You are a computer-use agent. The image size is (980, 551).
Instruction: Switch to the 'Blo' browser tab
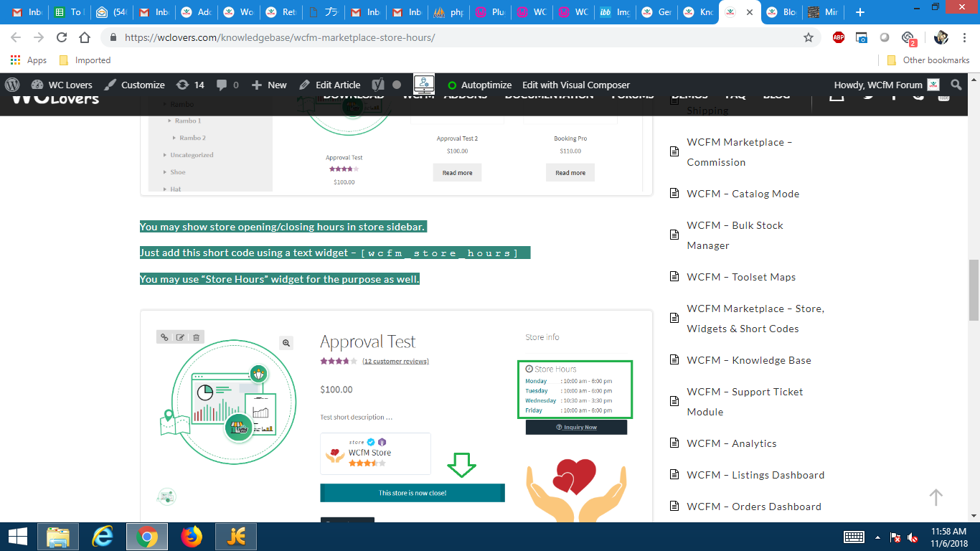tap(781, 12)
